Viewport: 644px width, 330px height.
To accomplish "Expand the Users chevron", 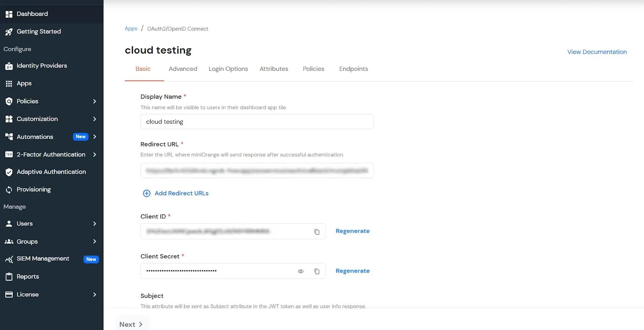I will (95, 224).
